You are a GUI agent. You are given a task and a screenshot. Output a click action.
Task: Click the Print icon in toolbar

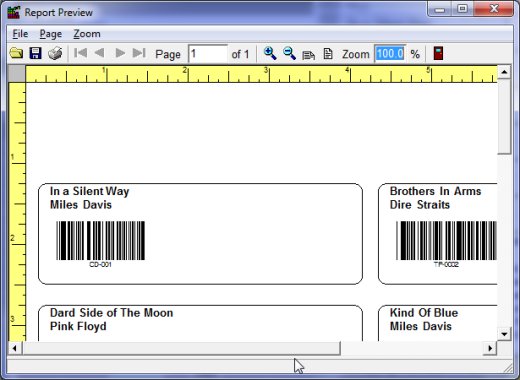click(x=55, y=53)
